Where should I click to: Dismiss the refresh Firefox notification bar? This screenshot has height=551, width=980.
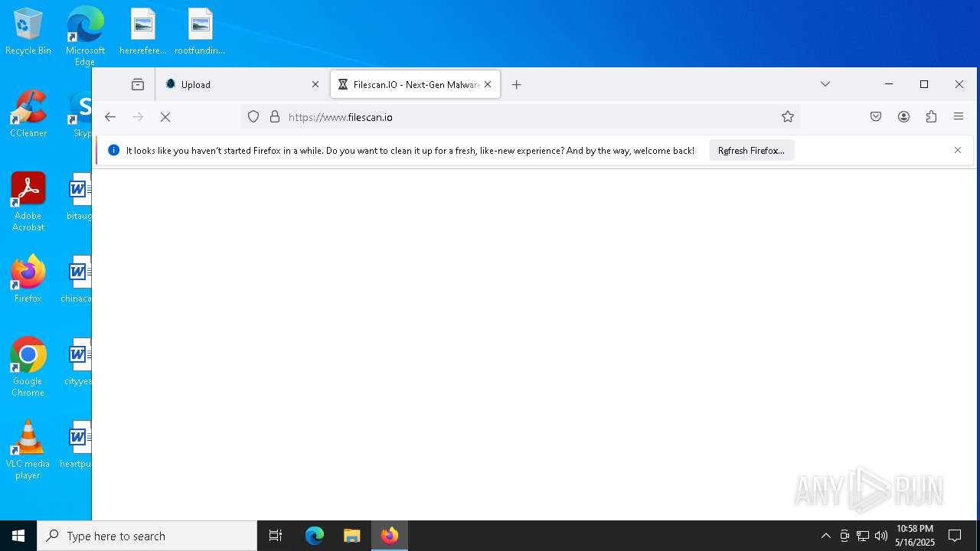(x=958, y=150)
